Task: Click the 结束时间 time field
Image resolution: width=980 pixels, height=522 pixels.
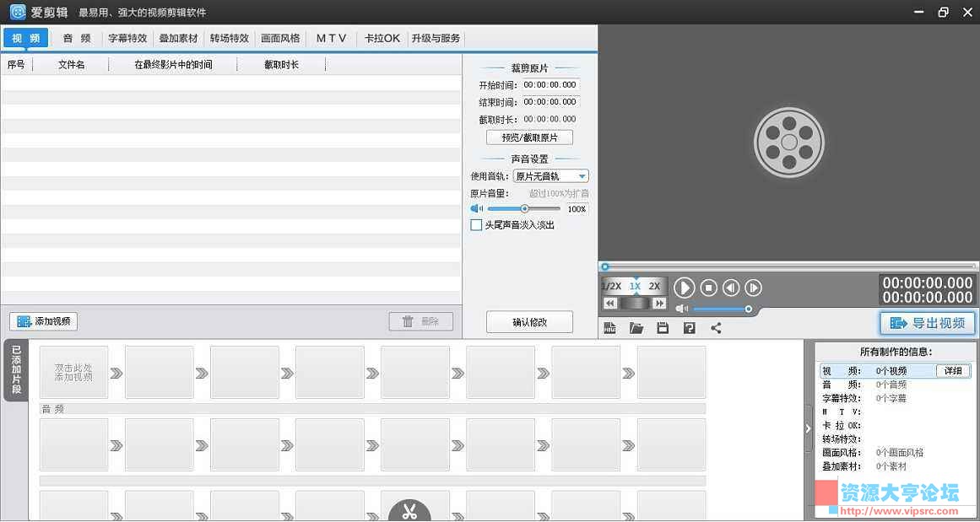Action: [550, 102]
